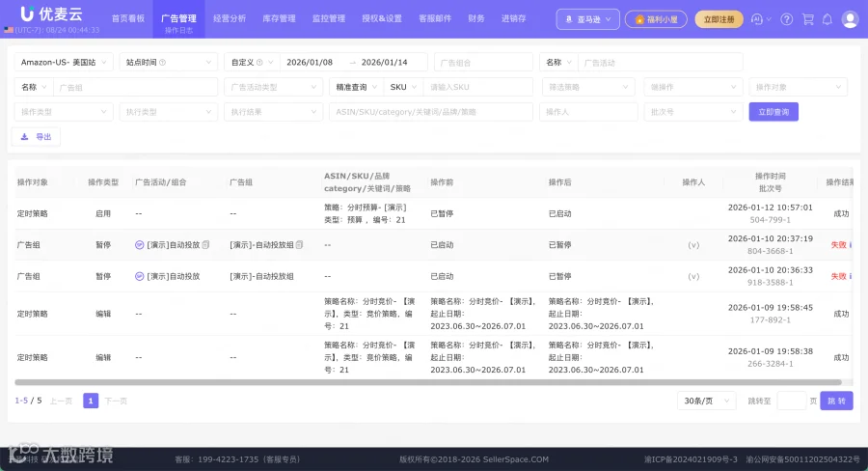Viewport: 868px width, 471px height.
Task: Open the notification bell
Action: (827, 19)
